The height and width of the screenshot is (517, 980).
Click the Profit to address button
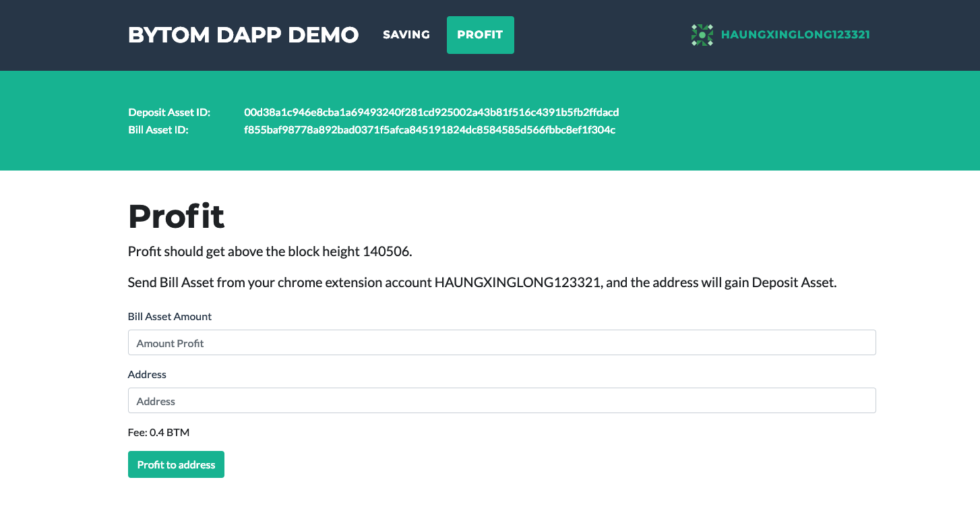176,464
